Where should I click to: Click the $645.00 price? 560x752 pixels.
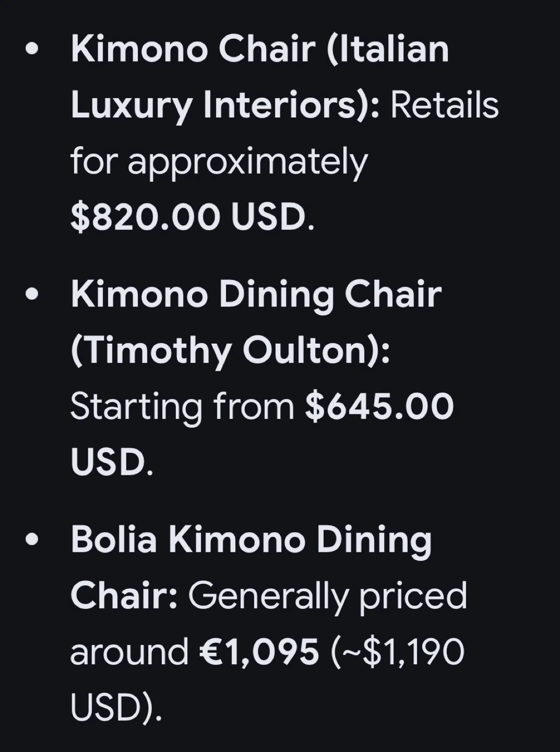(x=379, y=406)
